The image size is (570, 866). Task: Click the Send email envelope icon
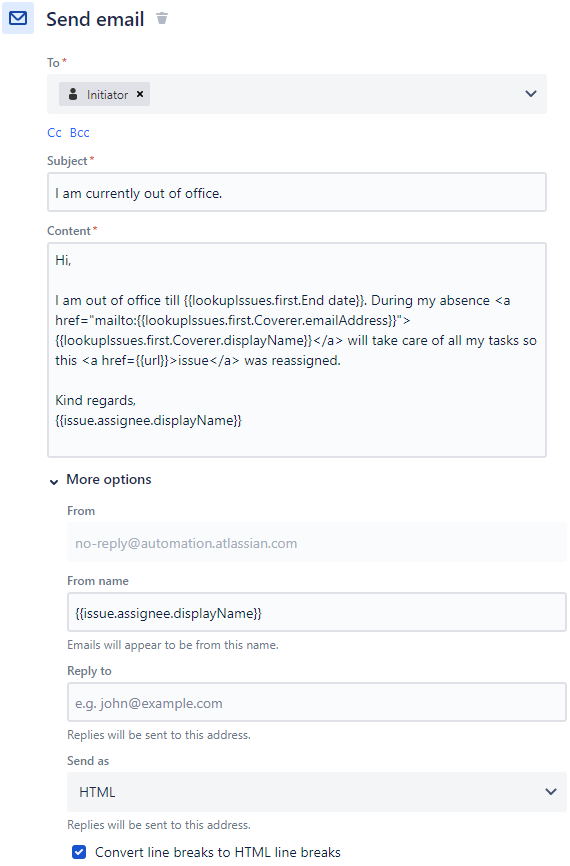(x=18, y=18)
